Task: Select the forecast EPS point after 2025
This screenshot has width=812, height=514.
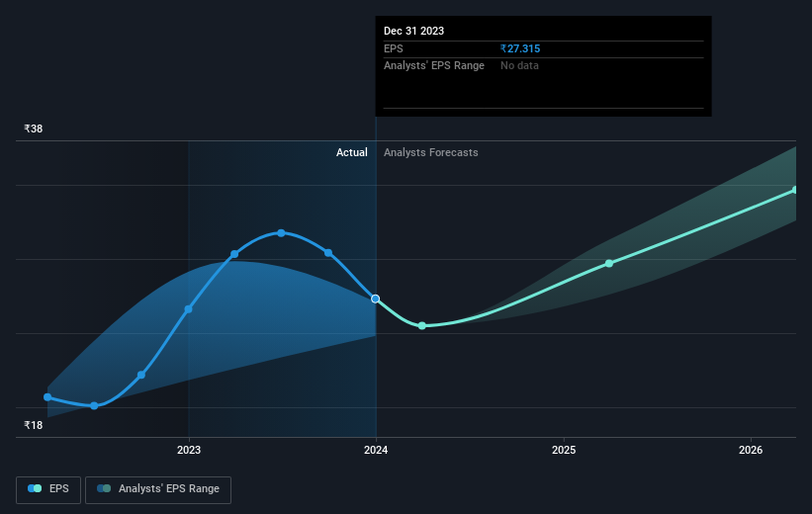Action: (609, 264)
